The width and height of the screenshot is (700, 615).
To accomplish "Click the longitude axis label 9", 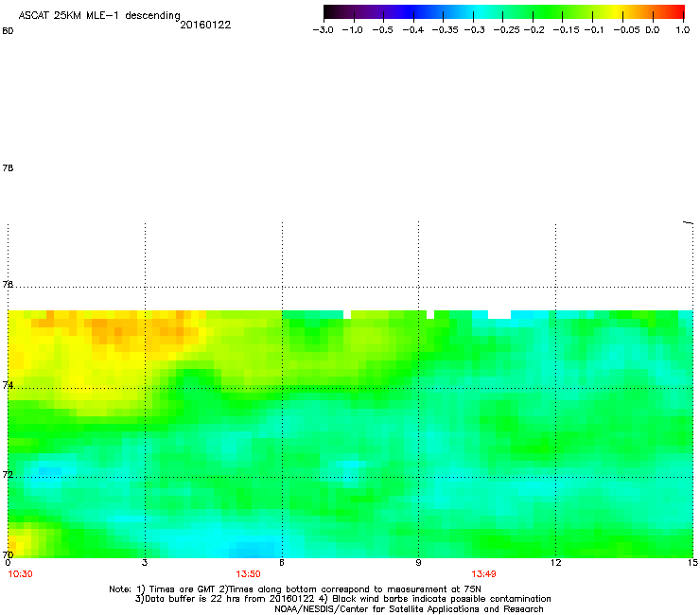I will [x=418, y=563].
